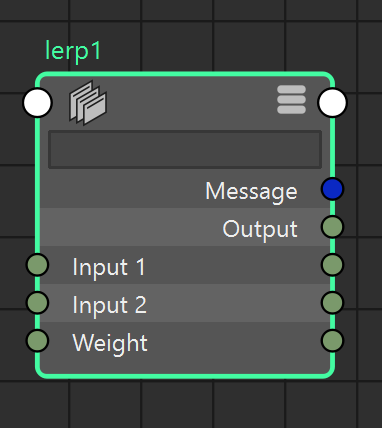Select the Weight attribute label
Screen dimensions: 382x428
pyautogui.click(x=110, y=343)
